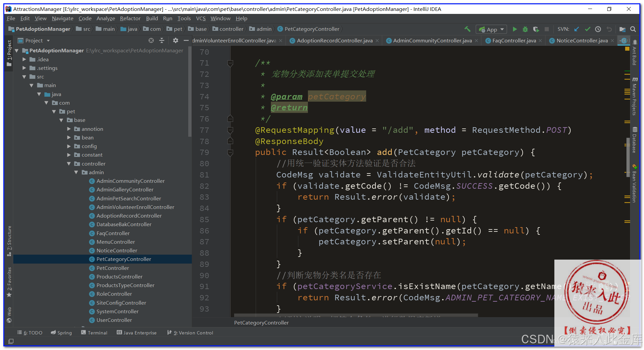Open the Analyze menu
Viewport: 644px width, 350px height.
(x=106, y=19)
